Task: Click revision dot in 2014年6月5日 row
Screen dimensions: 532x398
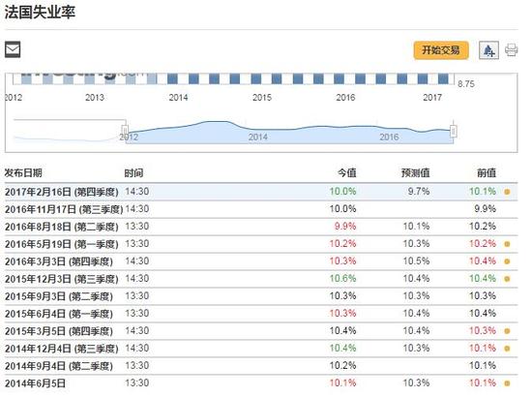Action: [507, 383]
